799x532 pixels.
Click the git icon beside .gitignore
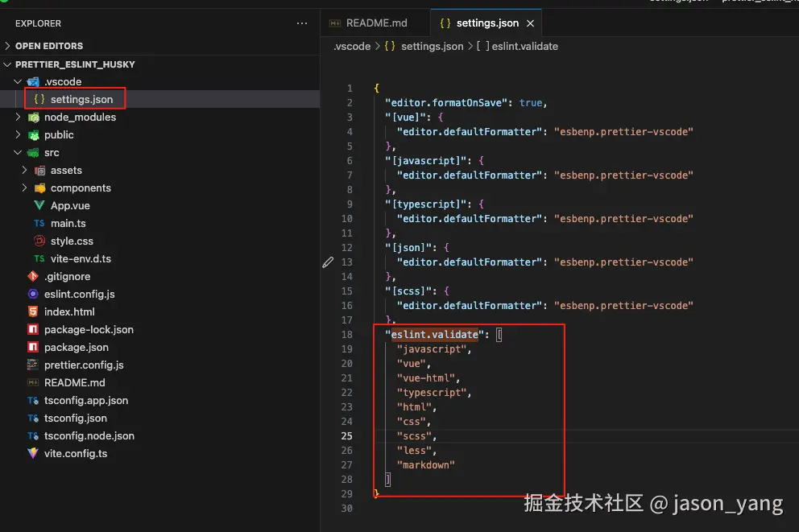point(33,276)
